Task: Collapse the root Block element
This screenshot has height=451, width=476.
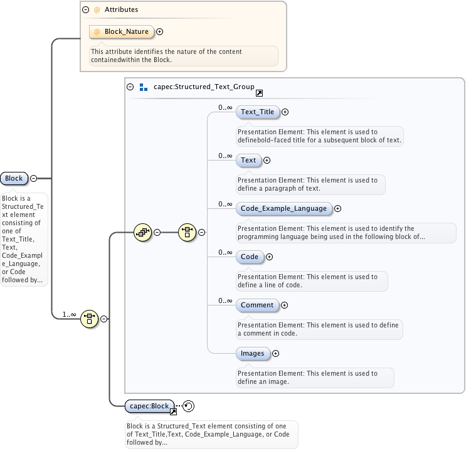Action: tap(33, 179)
